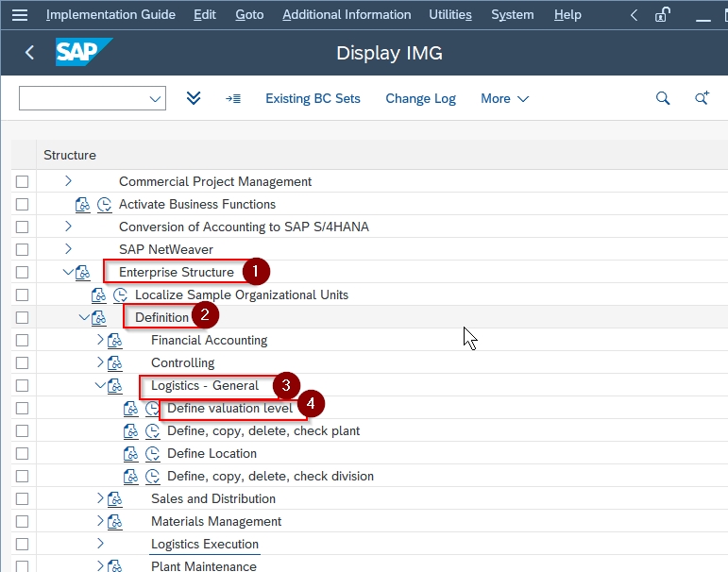Open documentation icon for check division row
This screenshot has height=572, width=728.
coord(131,477)
